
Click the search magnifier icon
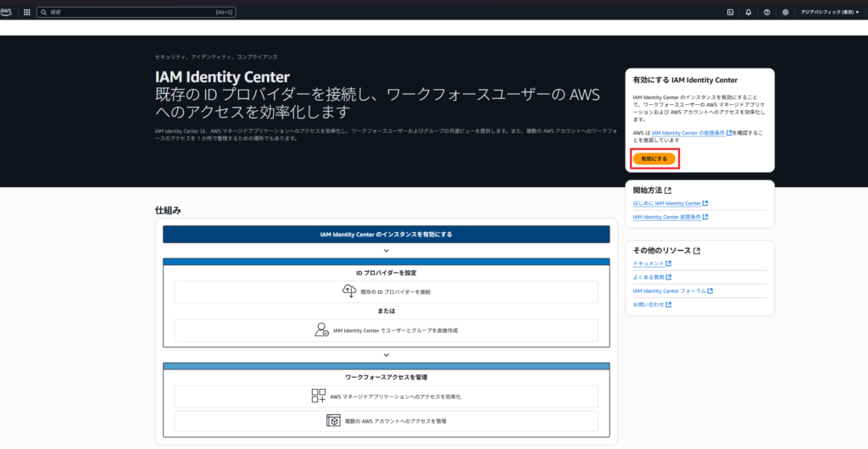[x=44, y=12]
